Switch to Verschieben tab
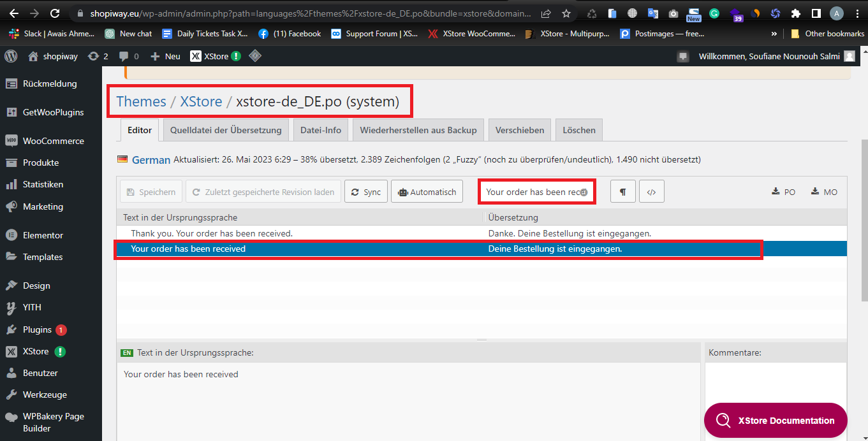 point(520,130)
